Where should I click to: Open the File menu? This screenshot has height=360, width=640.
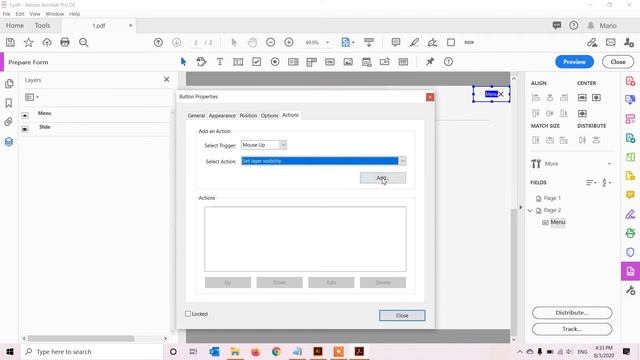(7, 14)
